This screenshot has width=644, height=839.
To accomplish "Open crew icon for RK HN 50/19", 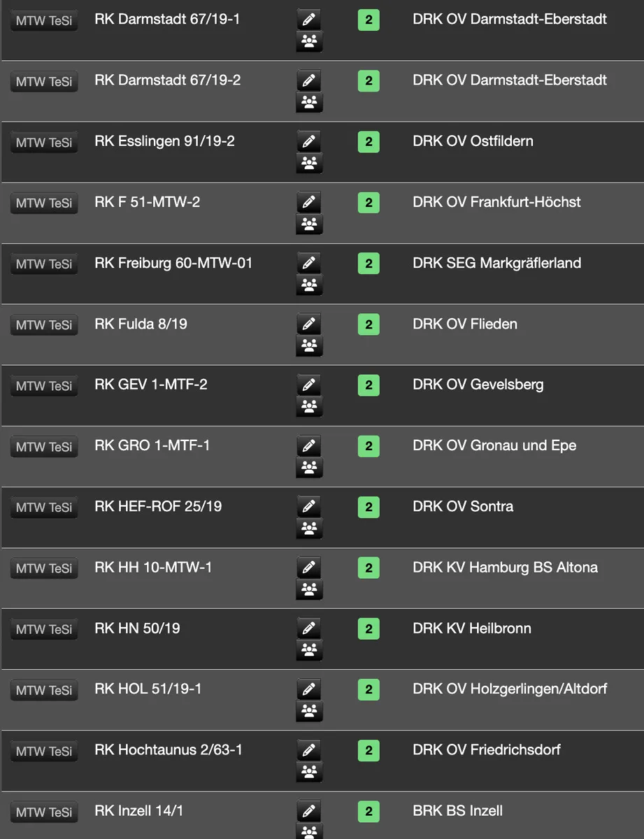I will pyautogui.click(x=308, y=650).
